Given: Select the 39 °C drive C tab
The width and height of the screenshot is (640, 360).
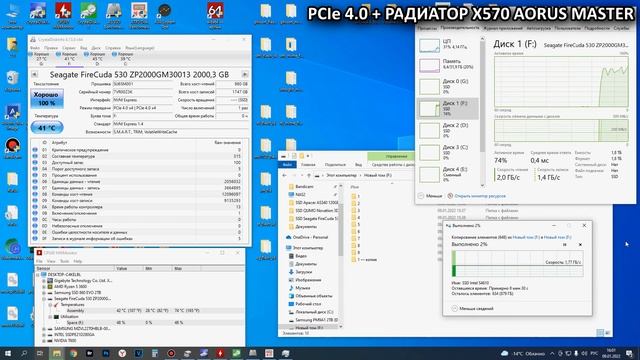Looking at the screenshot, I should [125, 59].
